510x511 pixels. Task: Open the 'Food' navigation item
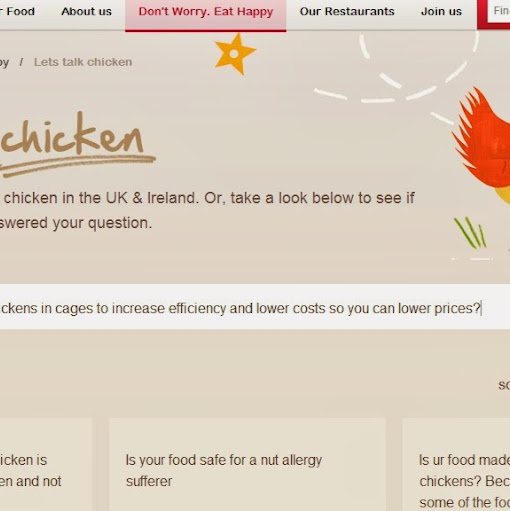click(17, 11)
